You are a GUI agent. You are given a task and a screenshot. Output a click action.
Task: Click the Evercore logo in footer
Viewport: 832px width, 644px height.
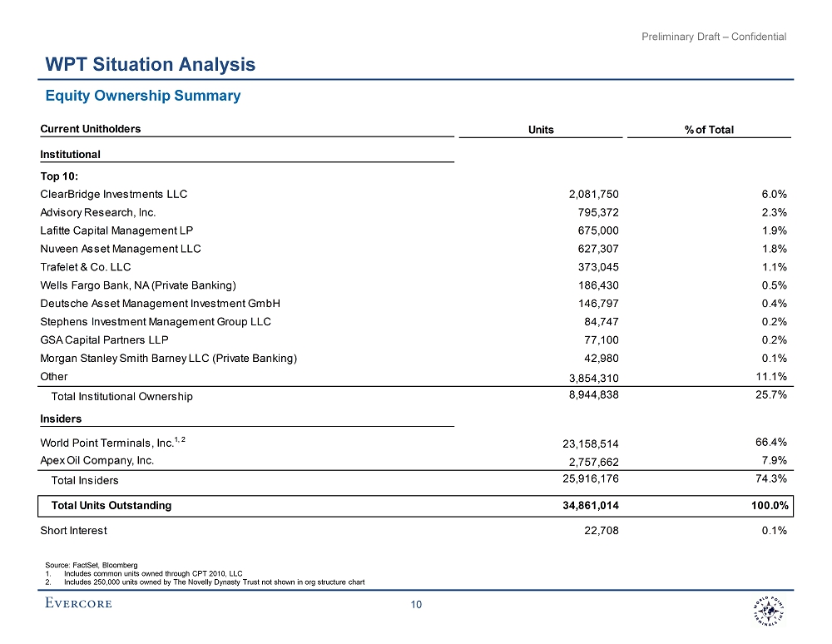click(78, 604)
